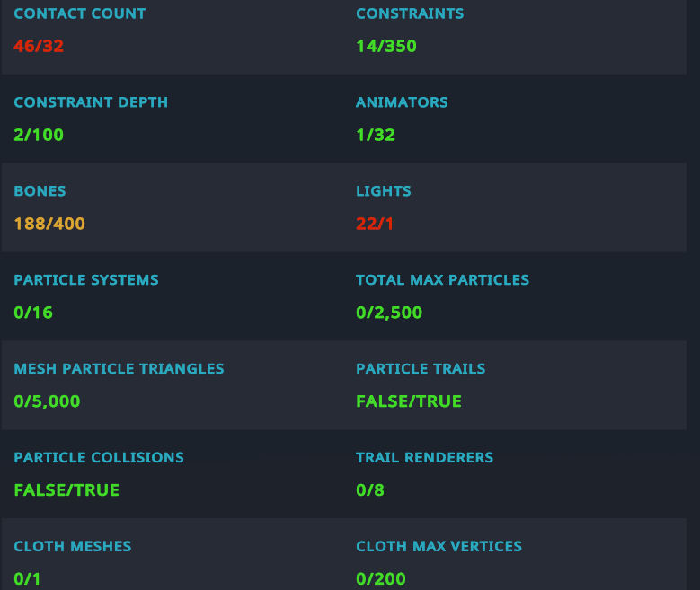
Task: Select the red 46/32 contact count value
Action: click(x=39, y=46)
